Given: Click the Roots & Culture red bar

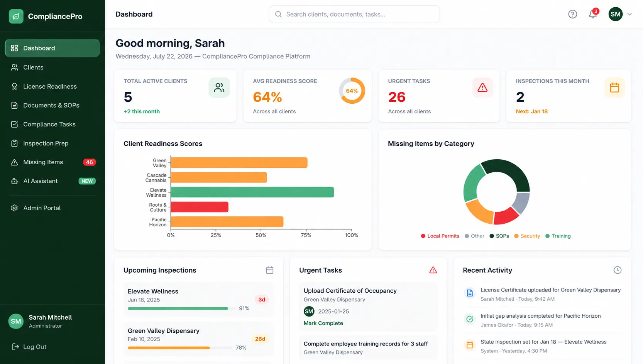Looking at the screenshot, I should coord(200,207).
